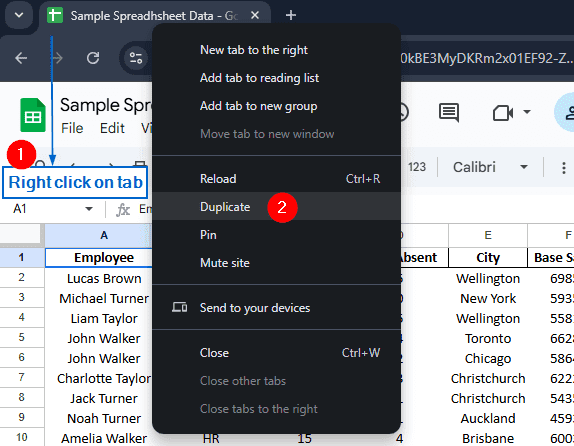Screen dimensions: 574x446
Task: Choose Pin in context menu
Action: (276, 235)
